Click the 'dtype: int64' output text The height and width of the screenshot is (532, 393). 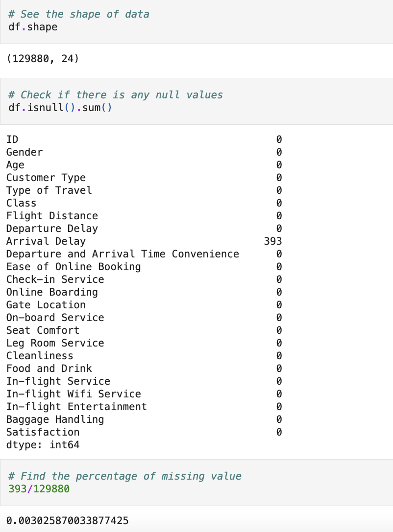[x=43, y=445]
